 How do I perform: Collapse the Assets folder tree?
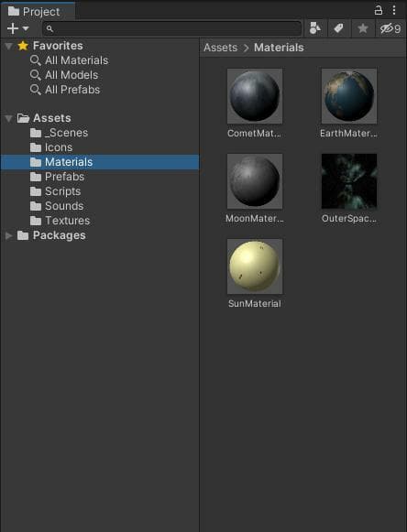point(9,119)
